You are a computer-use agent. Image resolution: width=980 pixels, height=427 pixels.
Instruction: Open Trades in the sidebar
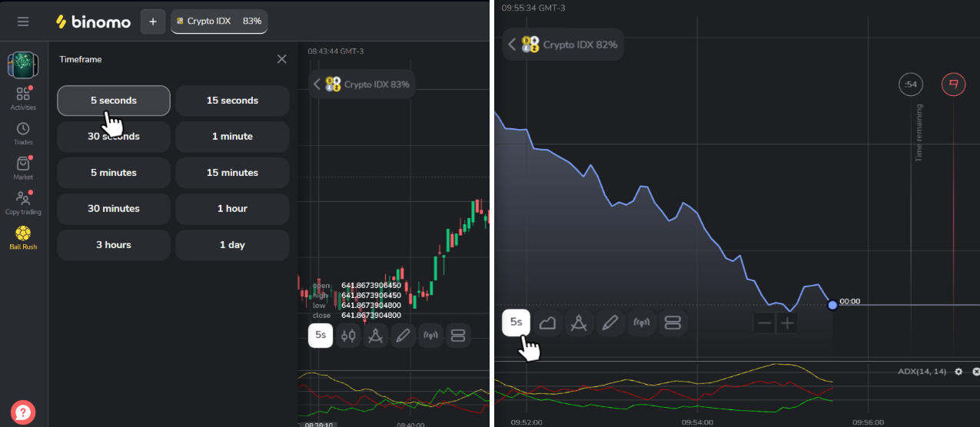pyautogui.click(x=23, y=134)
